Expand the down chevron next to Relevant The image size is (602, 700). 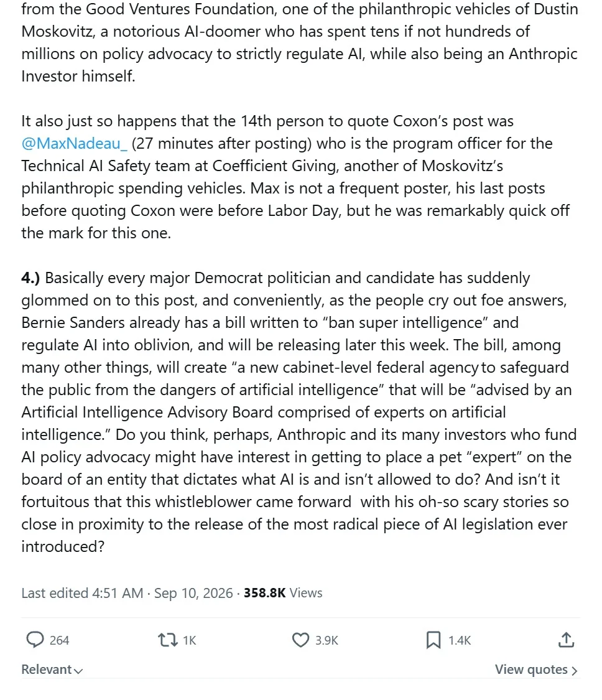point(78,671)
